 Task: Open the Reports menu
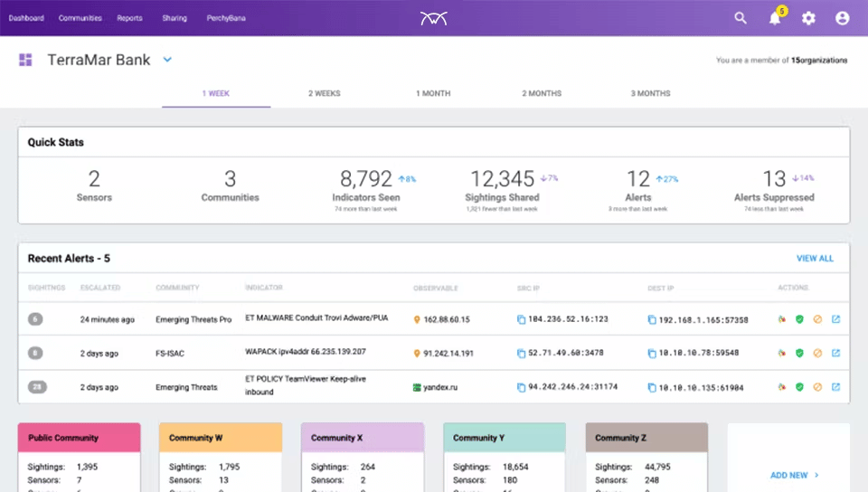(129, 18)
